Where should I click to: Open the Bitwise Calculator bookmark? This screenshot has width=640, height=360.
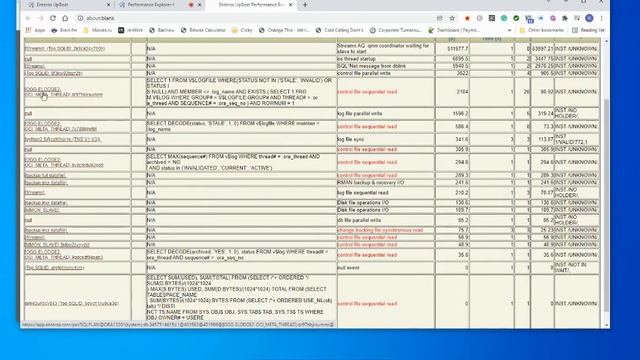tap(203, 30)
